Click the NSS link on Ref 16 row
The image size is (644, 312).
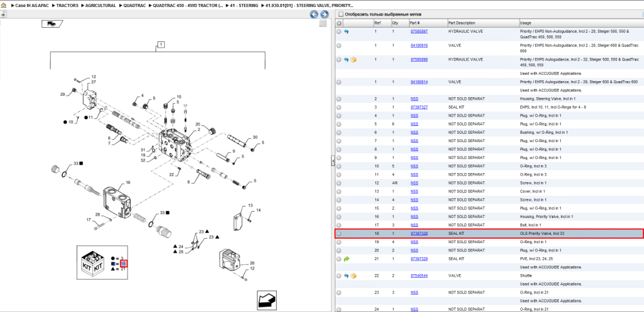click(414, 217)
